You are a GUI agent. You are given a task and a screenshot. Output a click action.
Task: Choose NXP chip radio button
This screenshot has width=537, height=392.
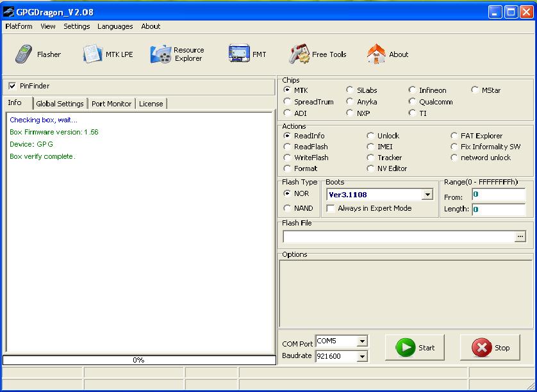[x=350, y=113]
